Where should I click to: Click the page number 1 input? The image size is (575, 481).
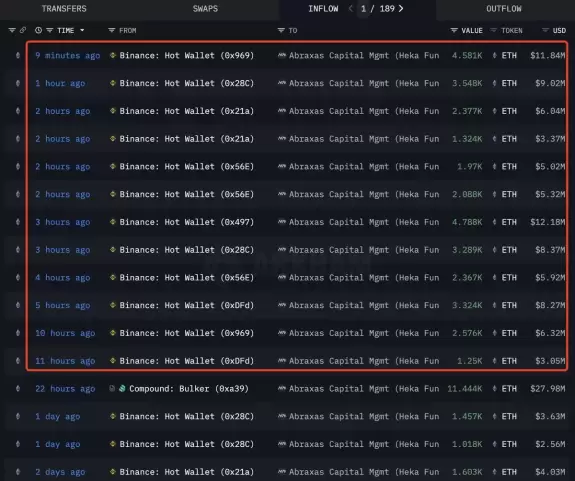click(363, 9)
